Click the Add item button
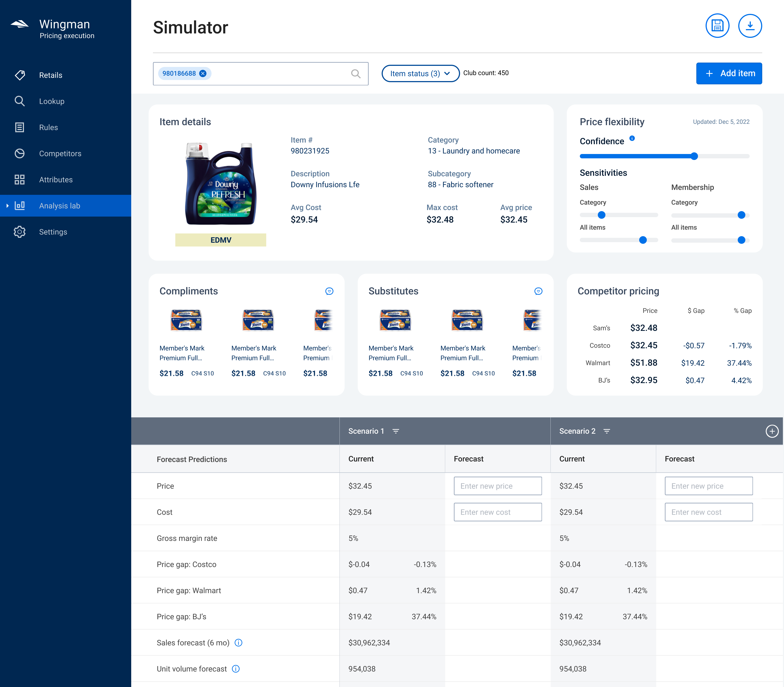Viewport: 784px width, 687px height. [x=729, y=73]
